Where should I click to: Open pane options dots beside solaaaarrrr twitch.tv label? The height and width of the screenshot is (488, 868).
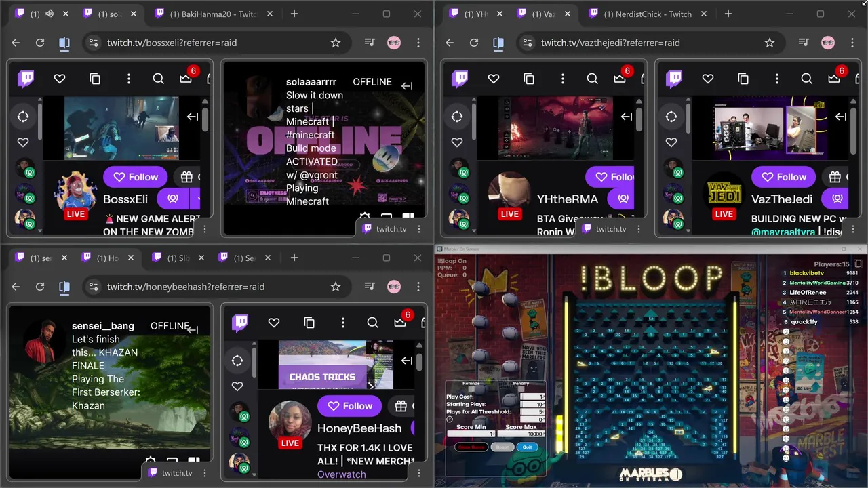[419, 229]
